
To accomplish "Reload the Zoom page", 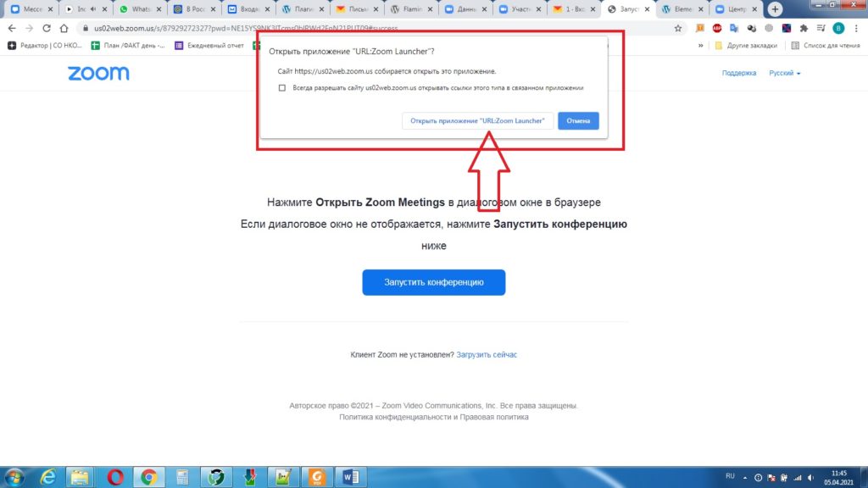I will [x=47, y=28].
